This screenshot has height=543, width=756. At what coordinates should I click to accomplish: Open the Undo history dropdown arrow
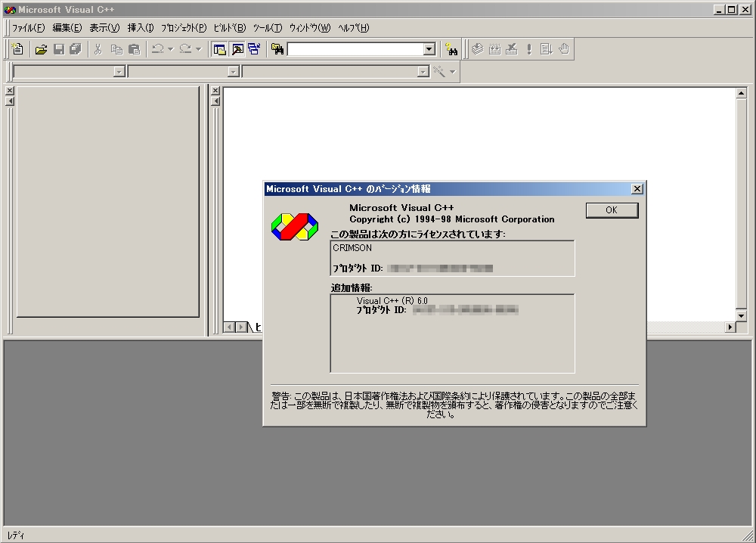(x=170, y=49)
